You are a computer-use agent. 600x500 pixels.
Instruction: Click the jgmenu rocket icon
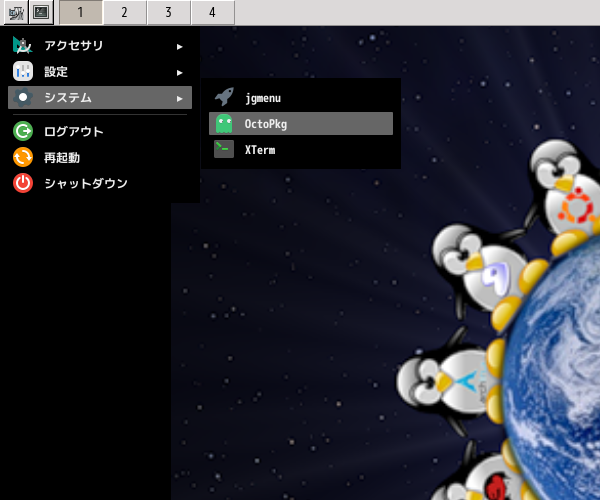click(224, 97)
